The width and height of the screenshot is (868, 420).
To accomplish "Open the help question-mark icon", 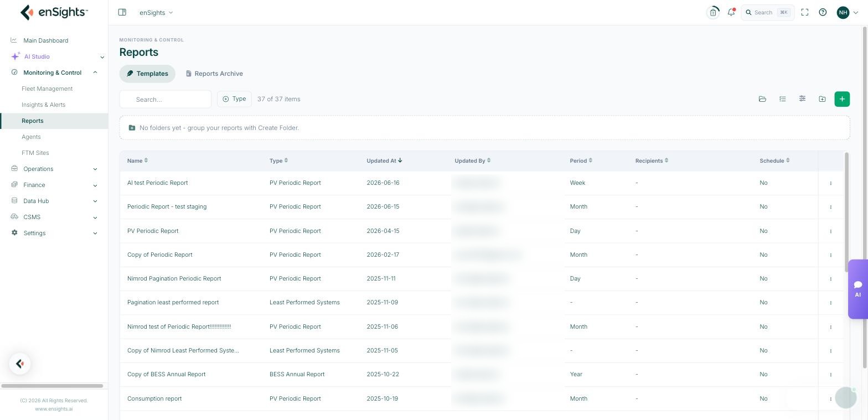I will coord(823,12).
